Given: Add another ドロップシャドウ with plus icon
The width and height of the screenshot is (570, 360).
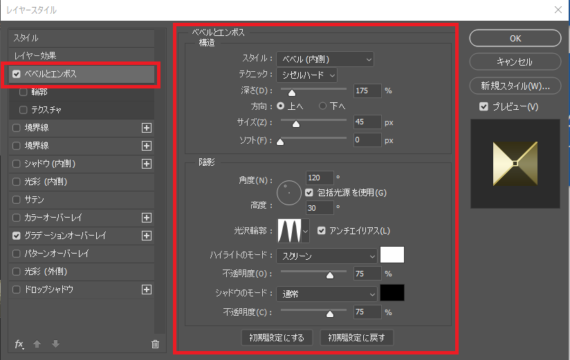Looking at the screenshot, I should 146,289.
